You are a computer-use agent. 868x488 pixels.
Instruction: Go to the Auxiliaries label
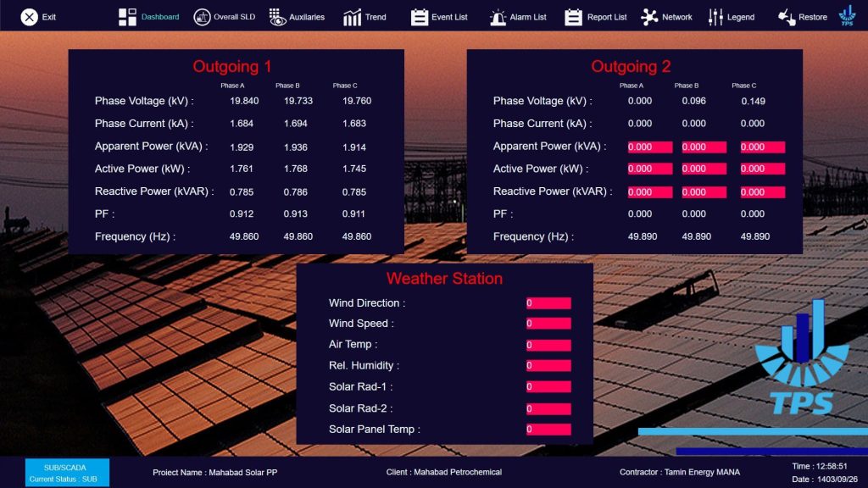pos(307,17)
